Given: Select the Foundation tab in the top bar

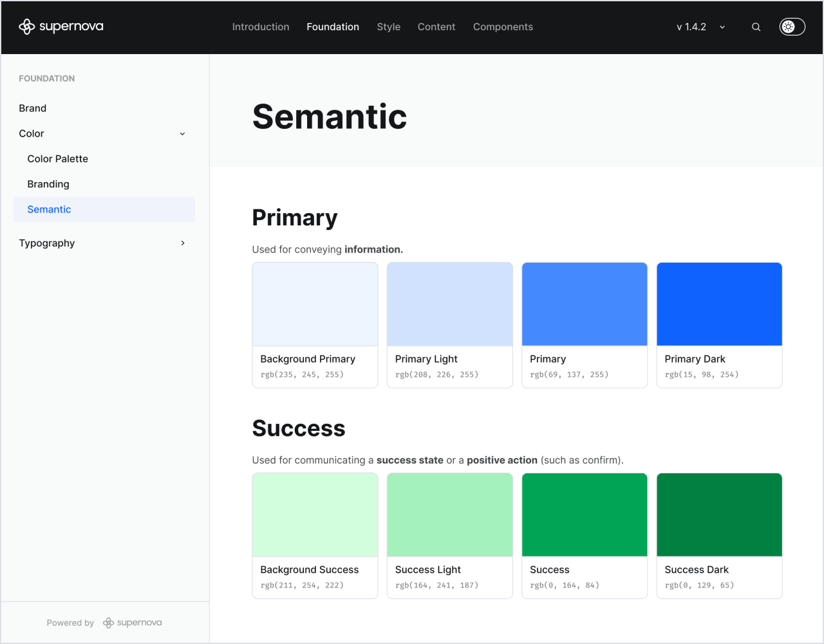Looking at the screenshot, I should [333, 26].
